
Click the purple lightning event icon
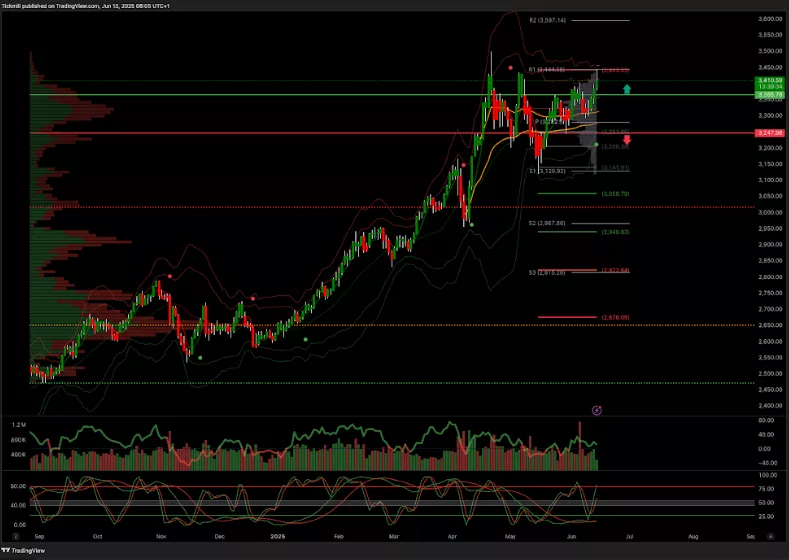(597, 410)
